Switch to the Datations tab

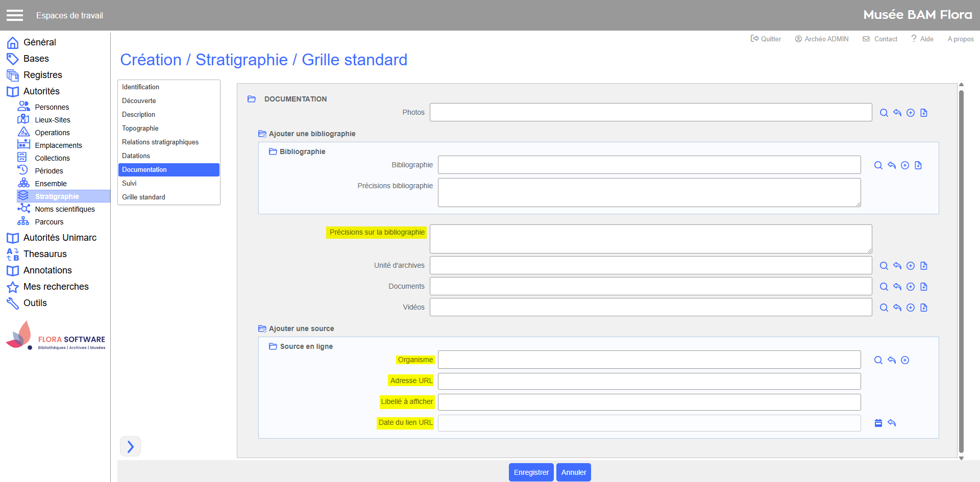(x=136, y=156)
